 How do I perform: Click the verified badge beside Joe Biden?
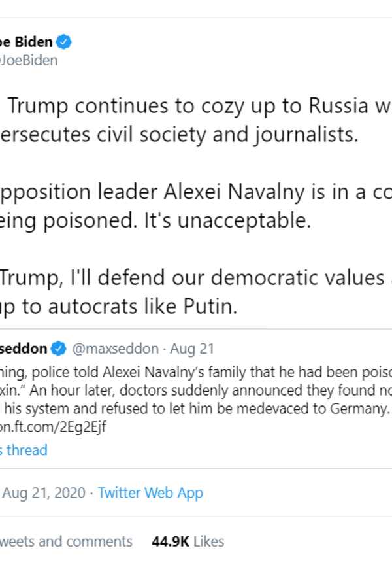[x=63, y=43]
